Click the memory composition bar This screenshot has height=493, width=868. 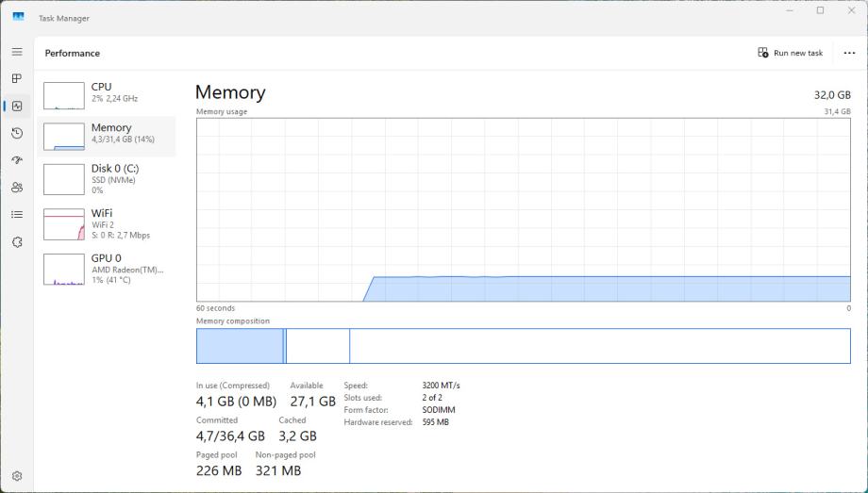coord(523,346)
